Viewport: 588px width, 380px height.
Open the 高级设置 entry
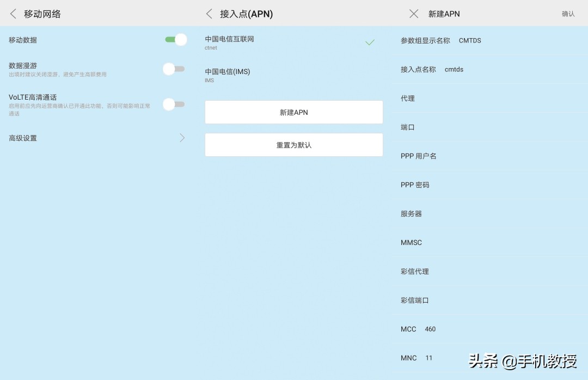point(97,138)
